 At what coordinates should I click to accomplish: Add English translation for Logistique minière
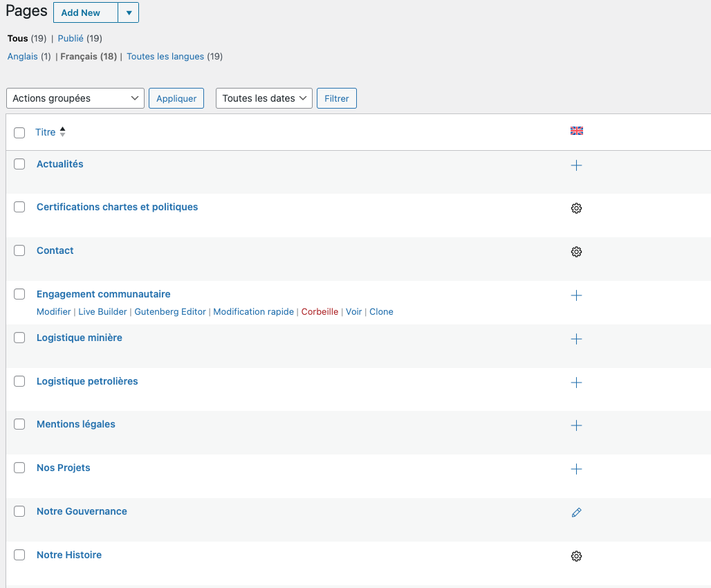pyautogui.click(x=576, y=339)
